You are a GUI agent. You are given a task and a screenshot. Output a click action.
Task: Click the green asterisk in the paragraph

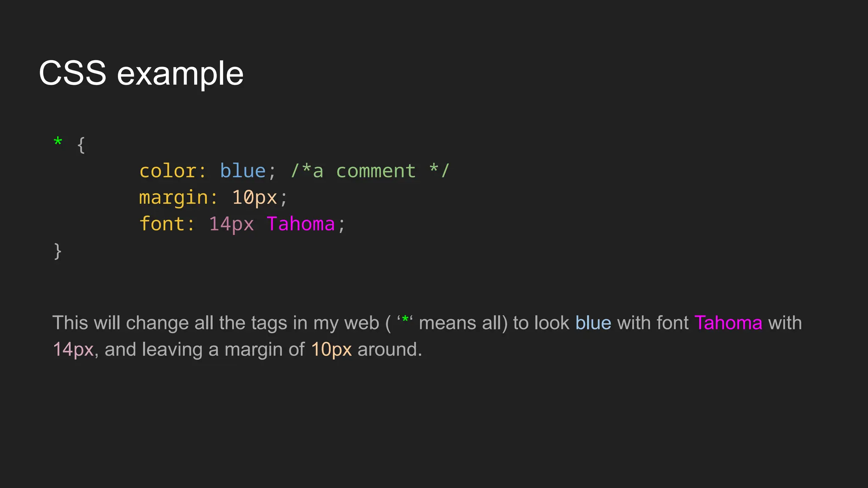(405, 319)
